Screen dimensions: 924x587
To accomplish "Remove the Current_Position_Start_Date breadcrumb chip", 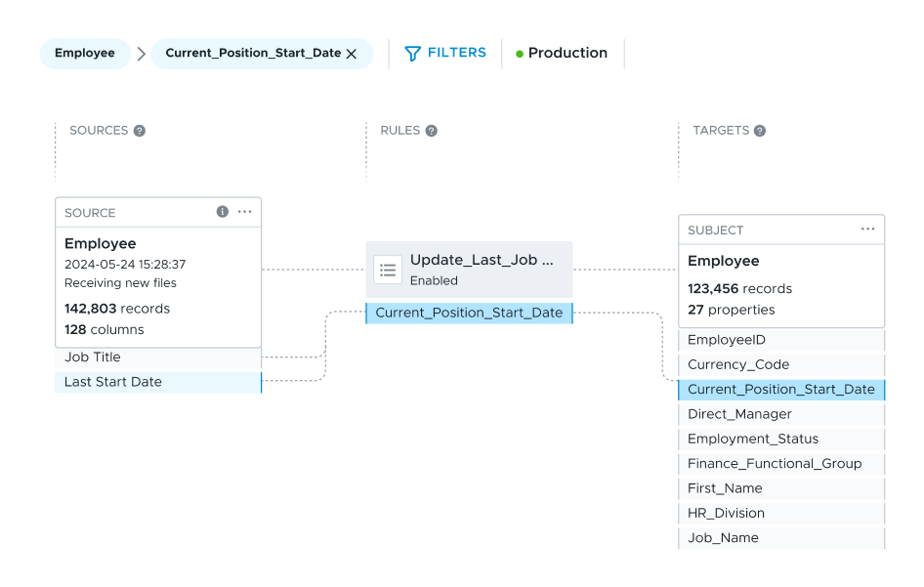I will [x=352, y=54].
